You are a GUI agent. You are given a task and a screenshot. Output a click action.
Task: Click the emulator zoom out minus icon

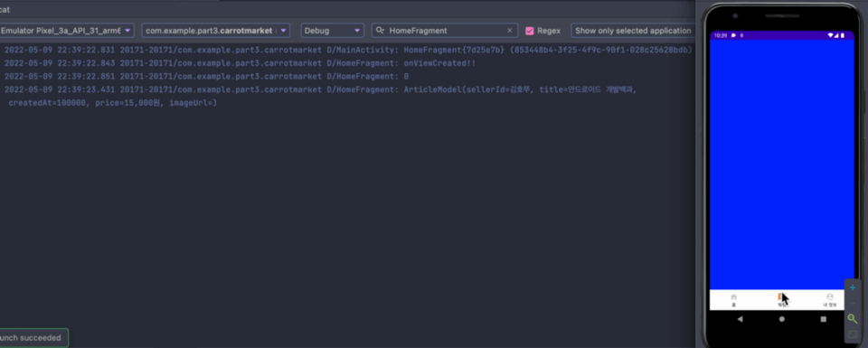[853, 303]
